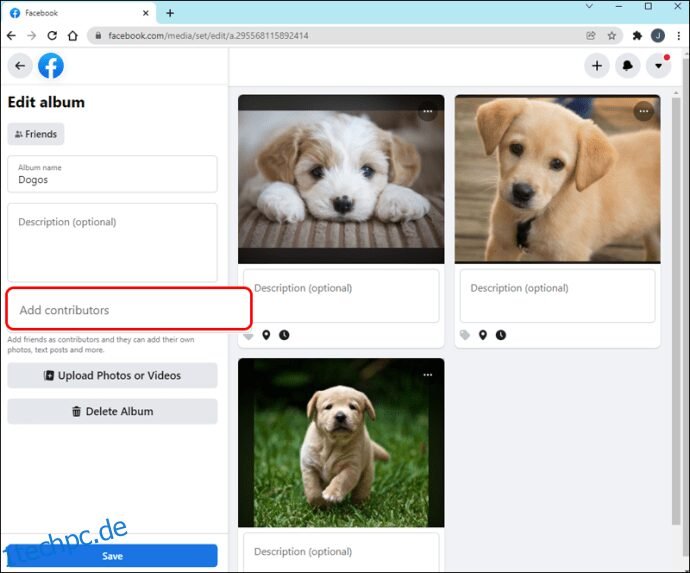Open the Chrome extensions puzzle icon
690x573 pixels.
coord(637,36)
